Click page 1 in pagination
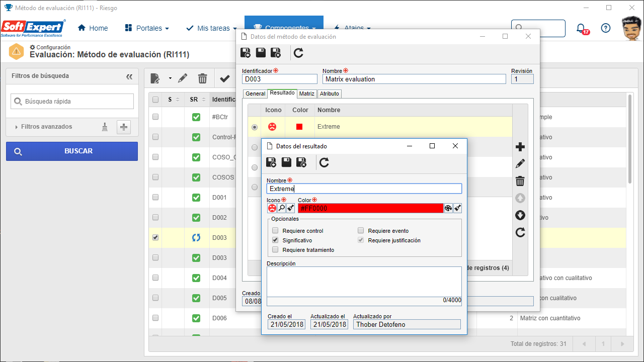 (x=603, y=344)
